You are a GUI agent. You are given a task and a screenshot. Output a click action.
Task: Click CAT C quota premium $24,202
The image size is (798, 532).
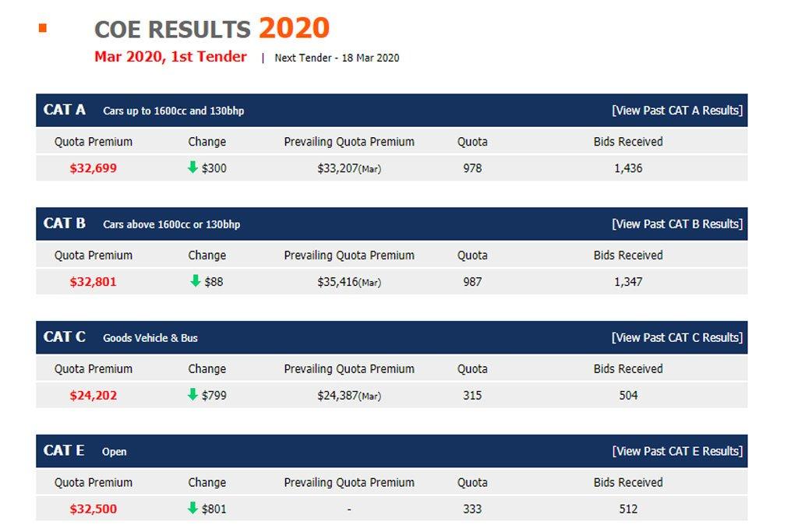pyautogui.click(x=94, y=396)
